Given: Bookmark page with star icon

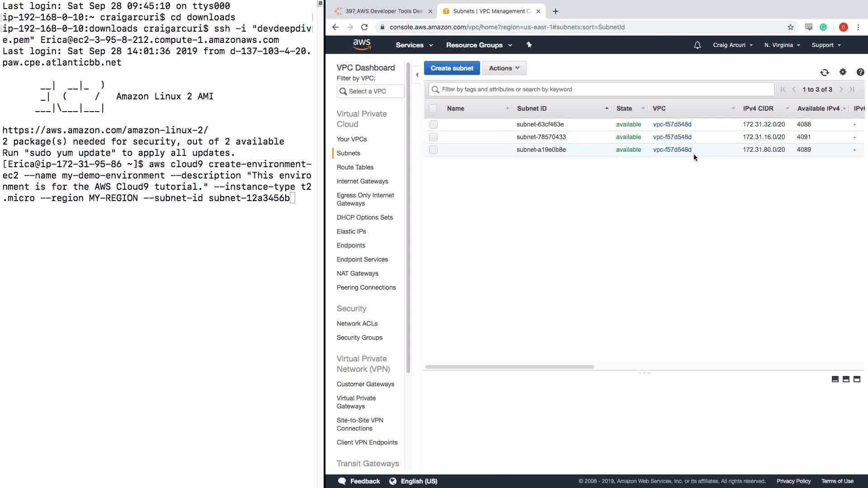Looking at the screenshot, I should click(x=790, y=27).
